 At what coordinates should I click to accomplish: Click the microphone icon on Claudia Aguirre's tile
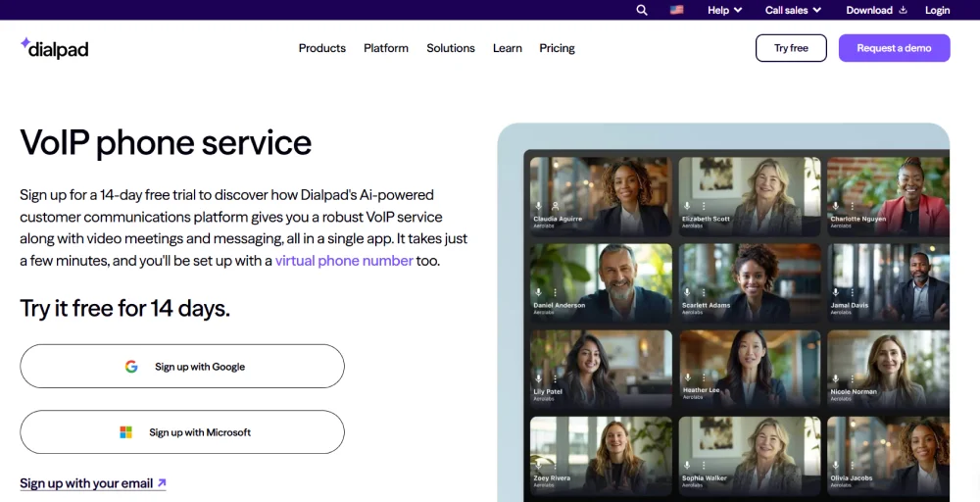538,206
